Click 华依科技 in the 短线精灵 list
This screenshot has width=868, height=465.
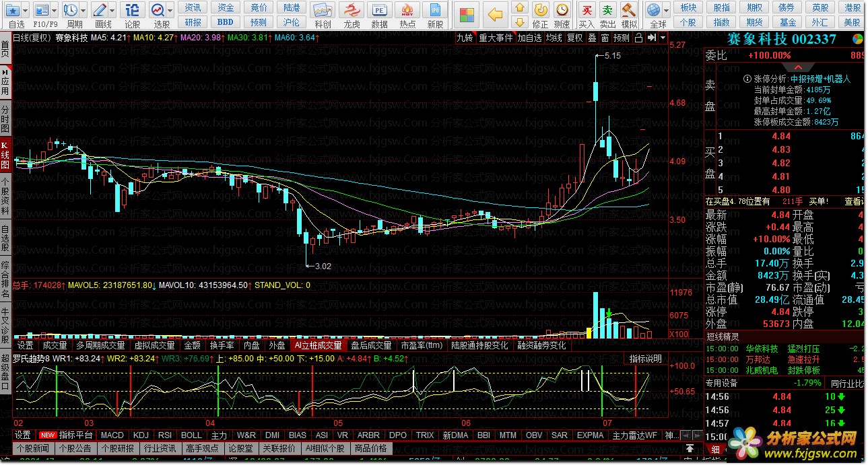click(762, 349)
